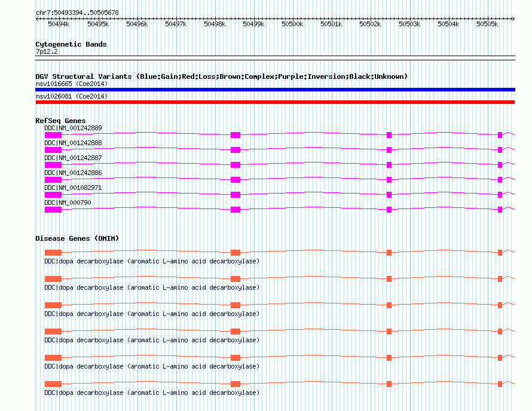Select the blue gain bar for nsv1016665
This screenshot has width=532, height=411.
click(275, 90)
